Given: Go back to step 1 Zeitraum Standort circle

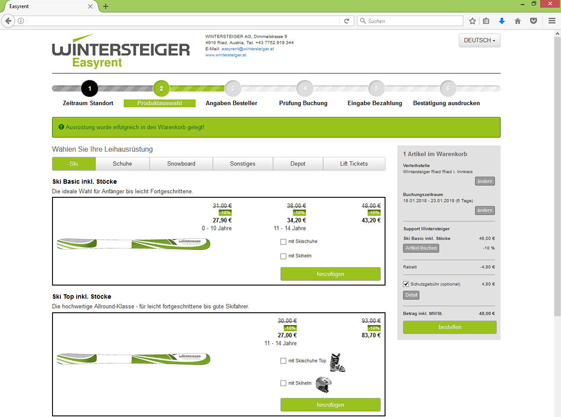Looking at the screenshot, I should [x=89, y=88].
